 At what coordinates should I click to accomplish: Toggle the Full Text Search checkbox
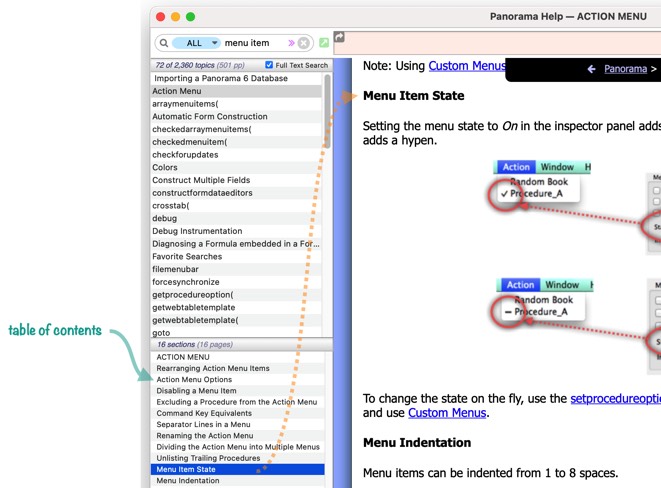[269, 65]
